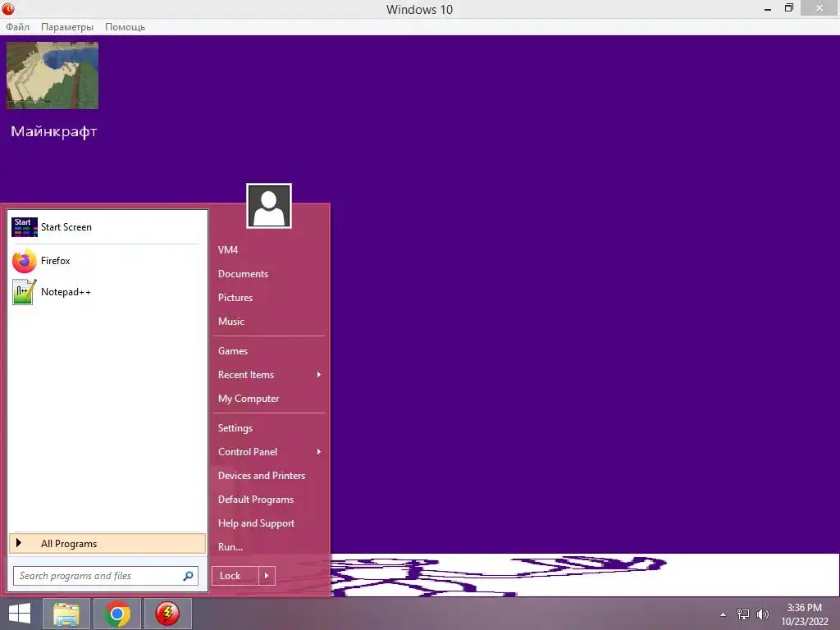
Task: Open the Start Screen icon in the menu
Action: coord(25,227)
